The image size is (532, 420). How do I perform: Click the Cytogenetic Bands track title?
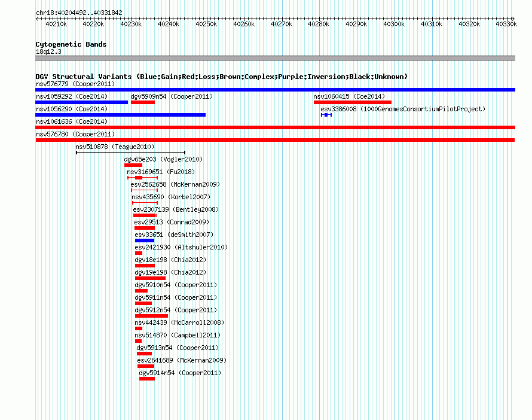tap(71, 44)
